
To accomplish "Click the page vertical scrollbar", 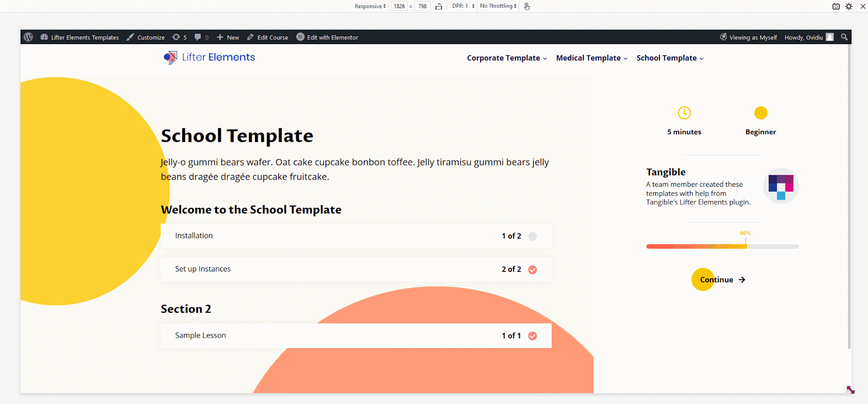I will [849, 197].
